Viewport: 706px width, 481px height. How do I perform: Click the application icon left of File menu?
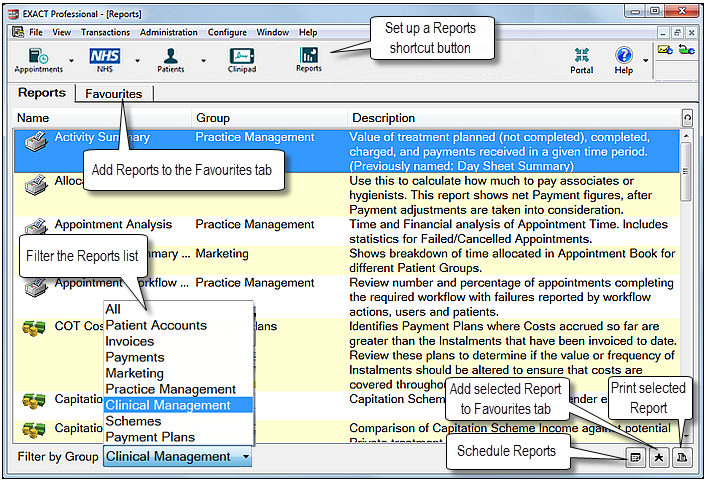click(18, 32)
